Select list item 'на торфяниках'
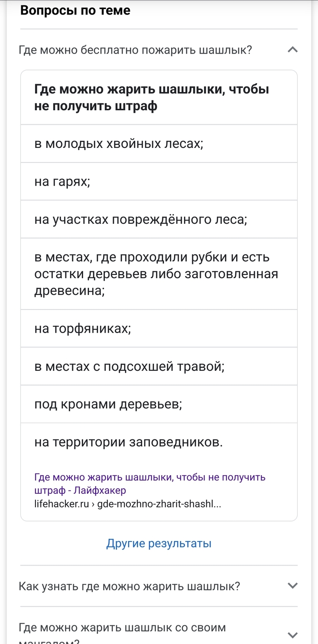318x644 pixels. point(83,328)
